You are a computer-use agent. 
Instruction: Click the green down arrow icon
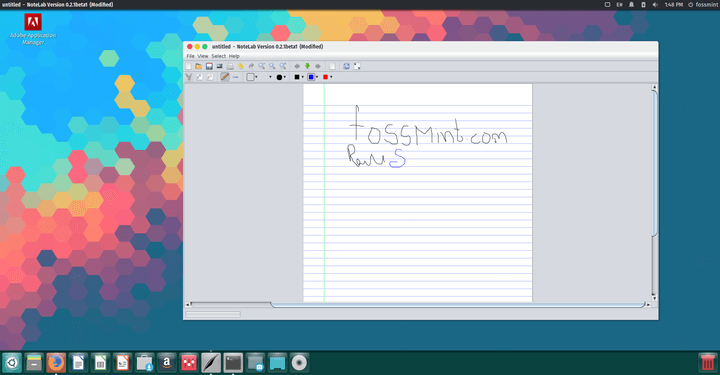[307, 66]
